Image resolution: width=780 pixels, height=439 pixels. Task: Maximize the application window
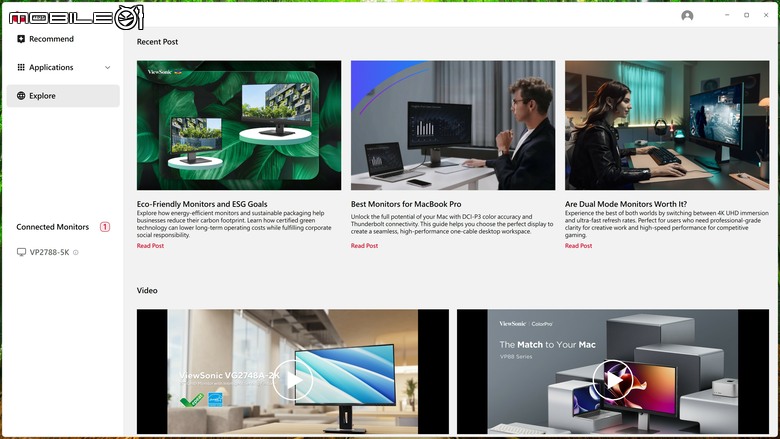click(x=746, y=15)
